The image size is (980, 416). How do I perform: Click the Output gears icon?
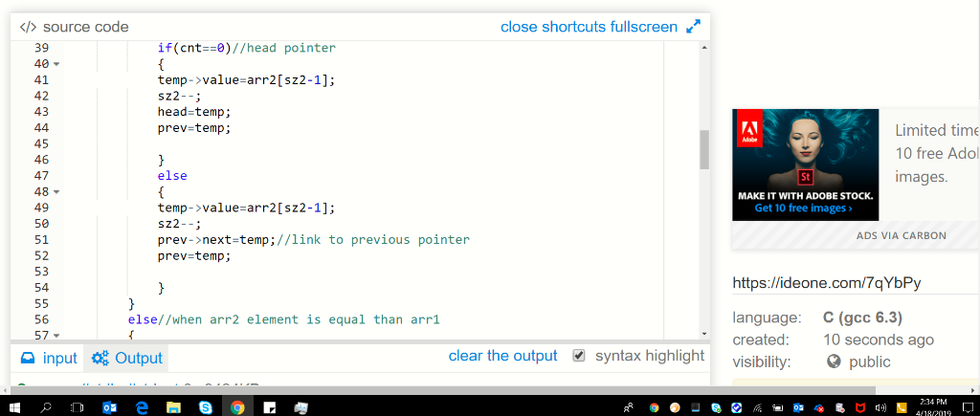100,358
